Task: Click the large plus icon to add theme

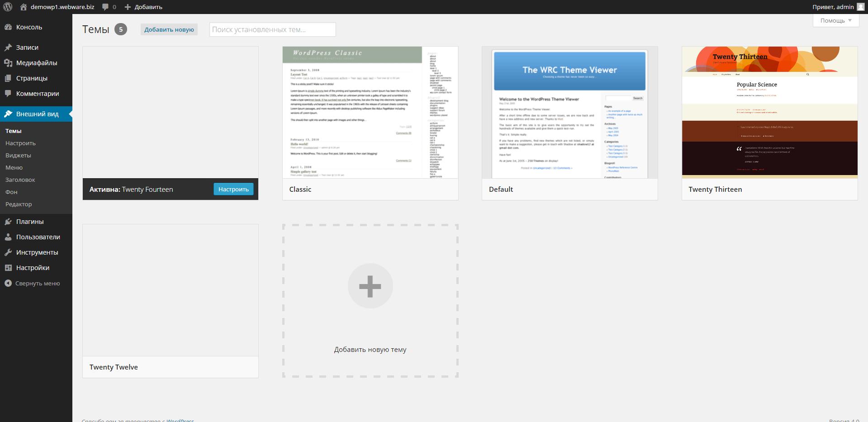Action: point(370,286)
